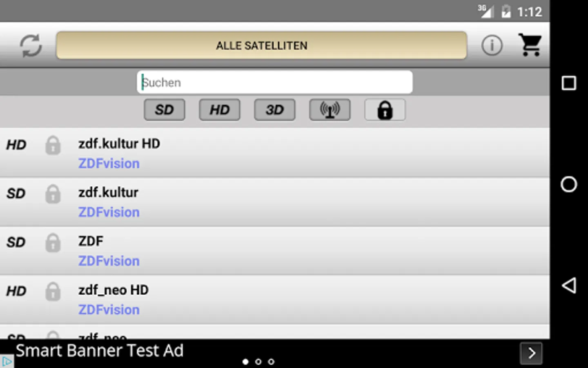Screen dimensions: 588x368
Task: Toggle the encrypted lock filter
Action: (x=385, y=110)
